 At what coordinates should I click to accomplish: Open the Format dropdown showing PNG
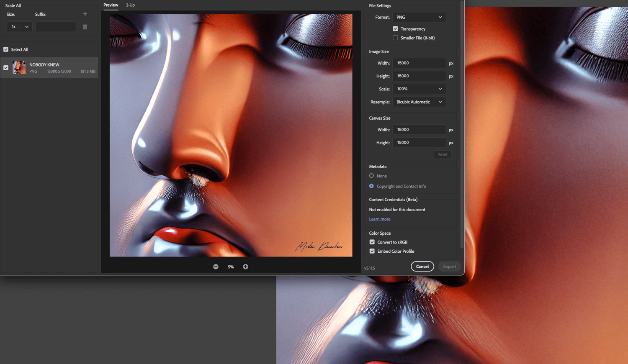point(419,17)
